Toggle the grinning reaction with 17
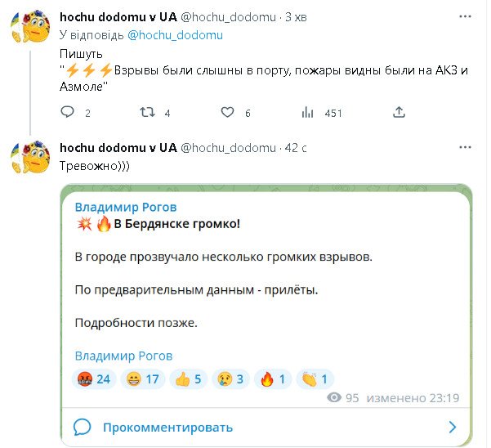This screenshot has height=448, width=491. pyautogui.click(x=144, y=379)
